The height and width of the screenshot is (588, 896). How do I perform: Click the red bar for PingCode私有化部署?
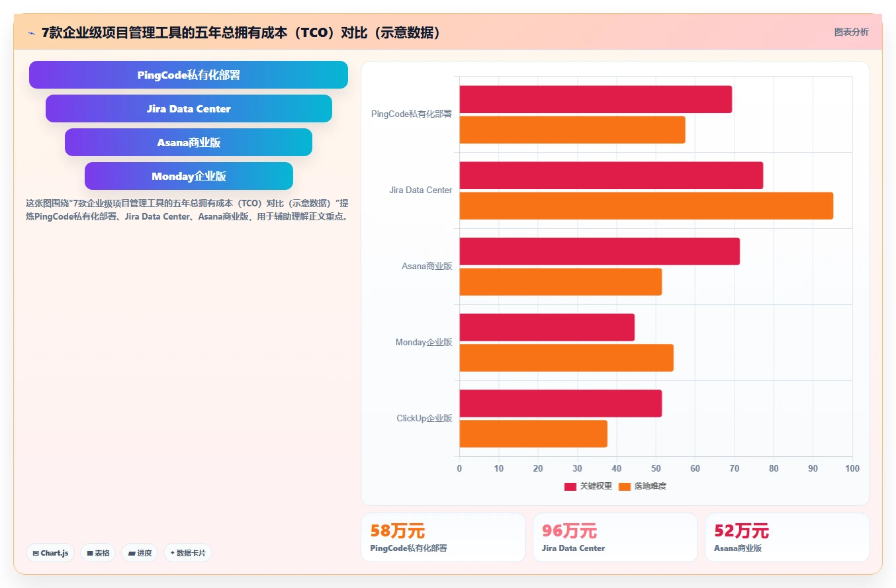pyautogui.click(x=596, y=99)
